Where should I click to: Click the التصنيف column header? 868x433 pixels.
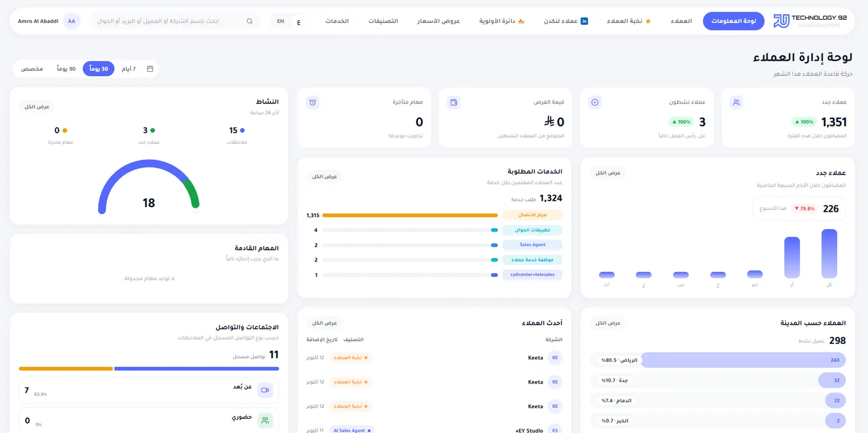click(x=353, y=339)
